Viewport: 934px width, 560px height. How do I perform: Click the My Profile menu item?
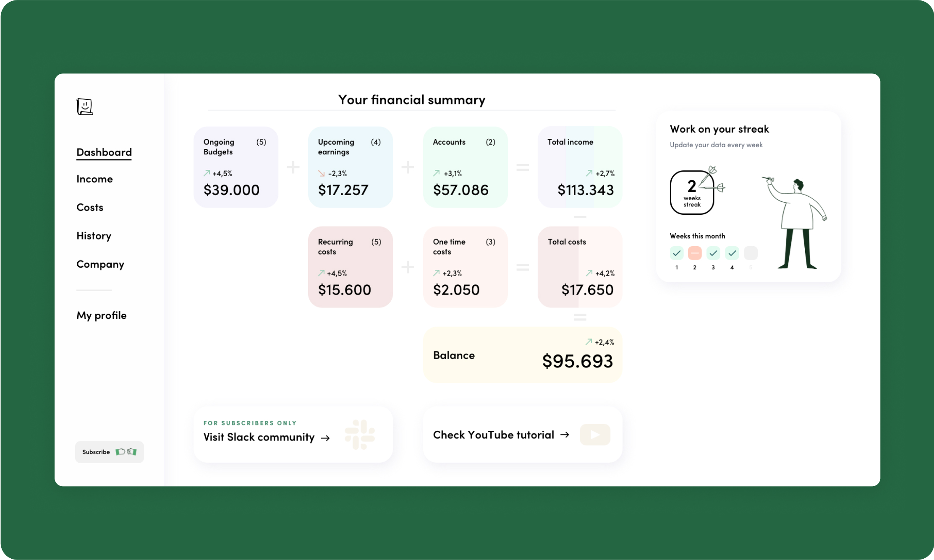pos(102,315)
